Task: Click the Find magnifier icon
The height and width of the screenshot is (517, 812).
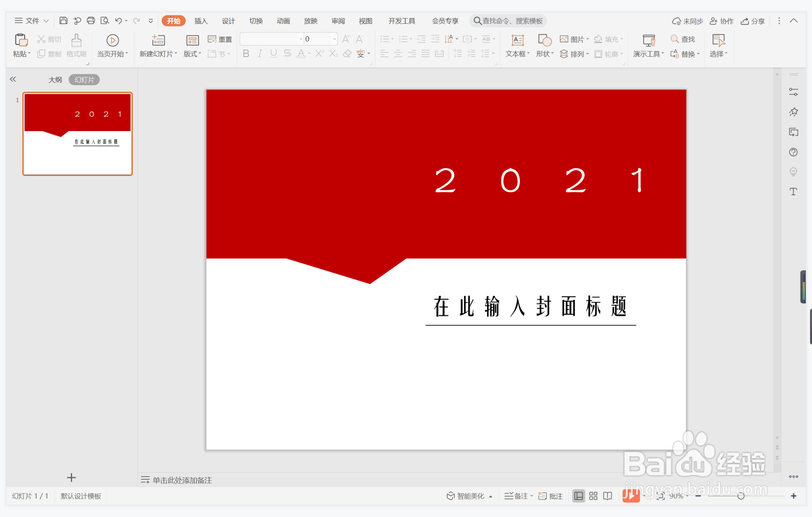Action: 675,39
